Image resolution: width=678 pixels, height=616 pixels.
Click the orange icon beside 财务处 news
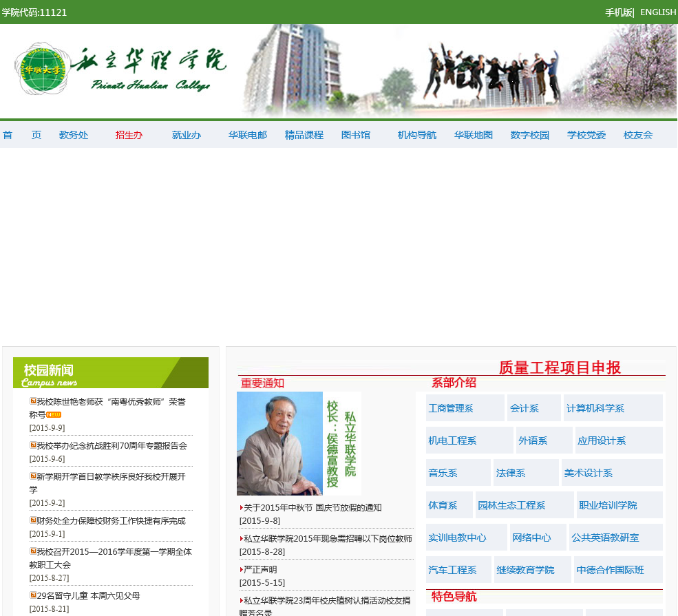(x=33, y=520)
